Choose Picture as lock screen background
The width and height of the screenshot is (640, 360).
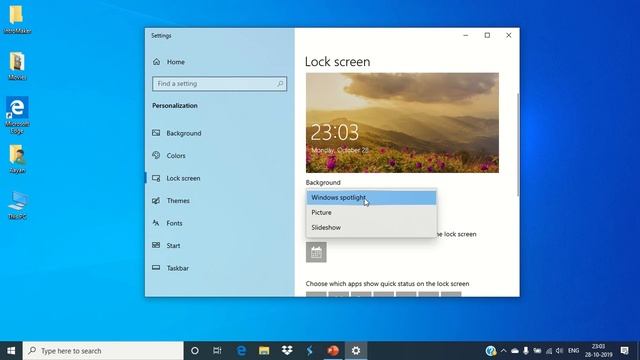(x=371, y=213)
